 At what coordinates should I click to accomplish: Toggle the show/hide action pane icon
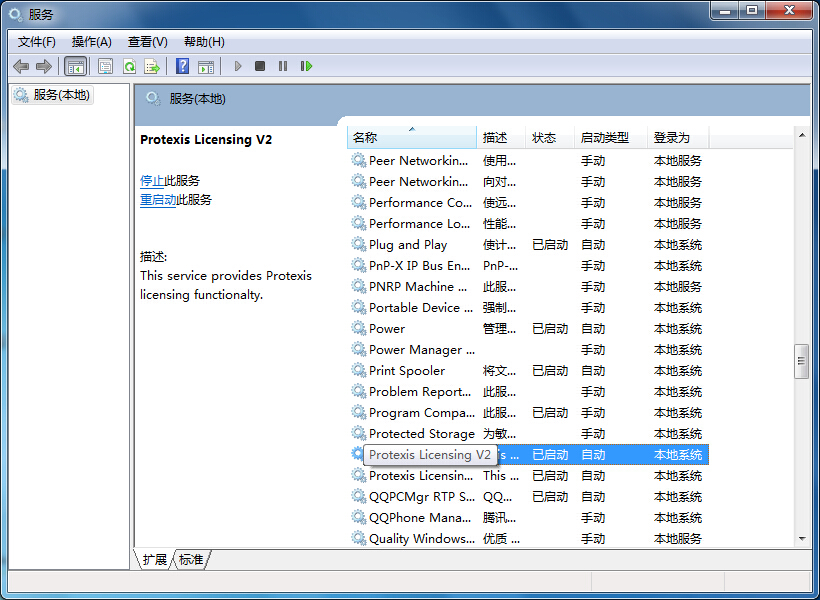coord(206,66)
